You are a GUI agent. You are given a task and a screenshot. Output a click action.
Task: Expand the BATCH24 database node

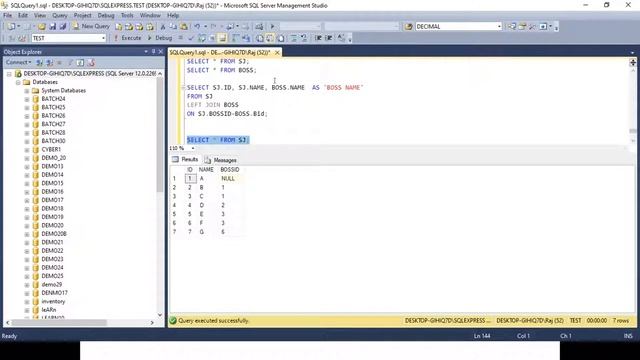click(27, 99)
